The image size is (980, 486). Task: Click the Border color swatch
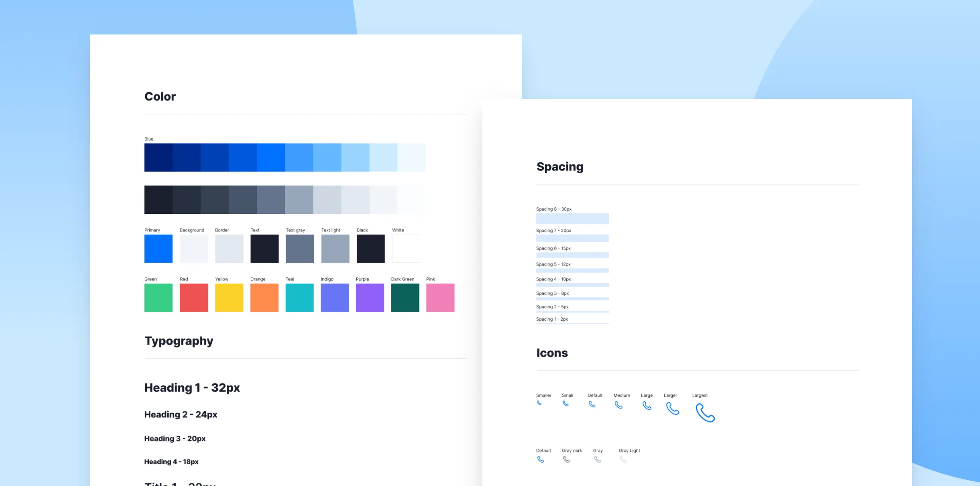click(x=229, y=249)
